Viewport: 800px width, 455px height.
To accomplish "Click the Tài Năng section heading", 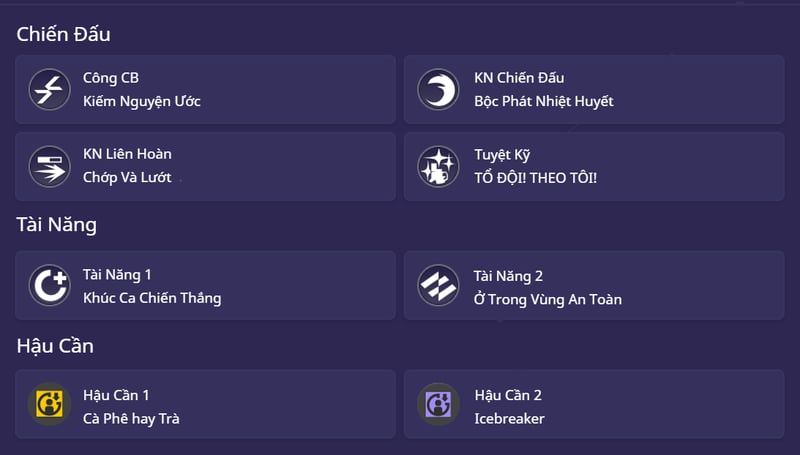I will [x=56, y=225].
